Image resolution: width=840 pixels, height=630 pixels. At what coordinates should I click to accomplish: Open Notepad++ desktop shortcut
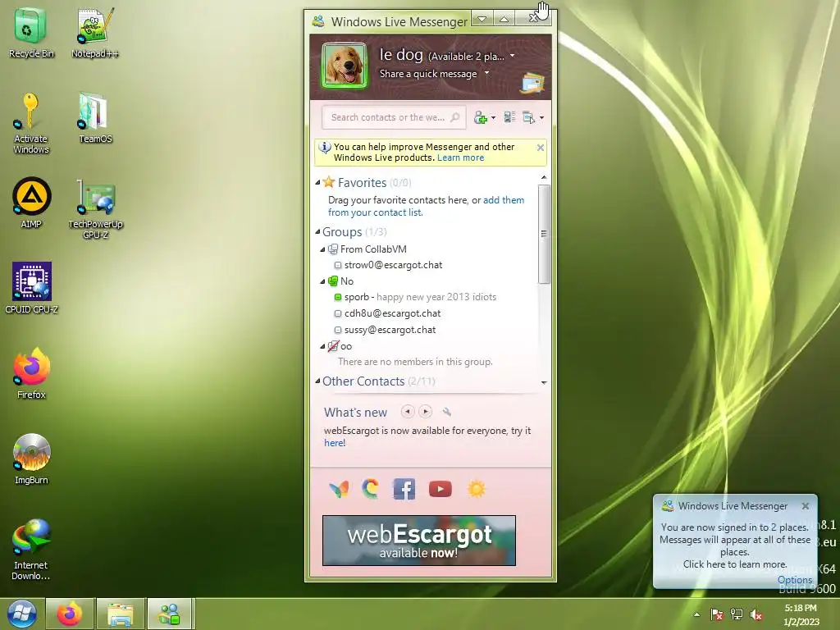[x=95, y=33]
